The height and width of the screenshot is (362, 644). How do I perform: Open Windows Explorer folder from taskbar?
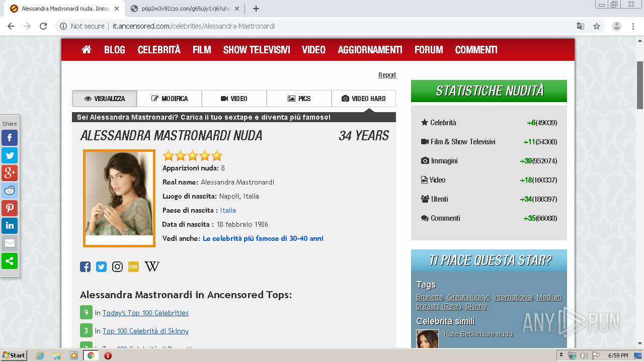point(57,355)
